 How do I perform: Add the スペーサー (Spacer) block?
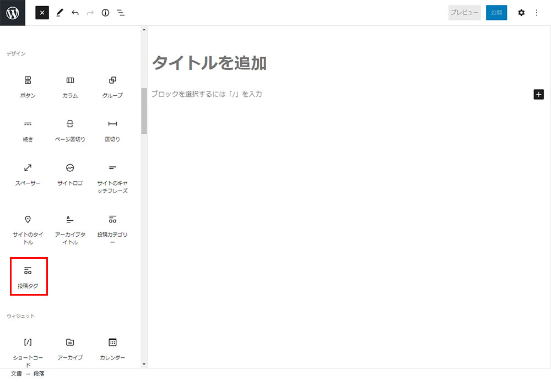coord(28,174)
